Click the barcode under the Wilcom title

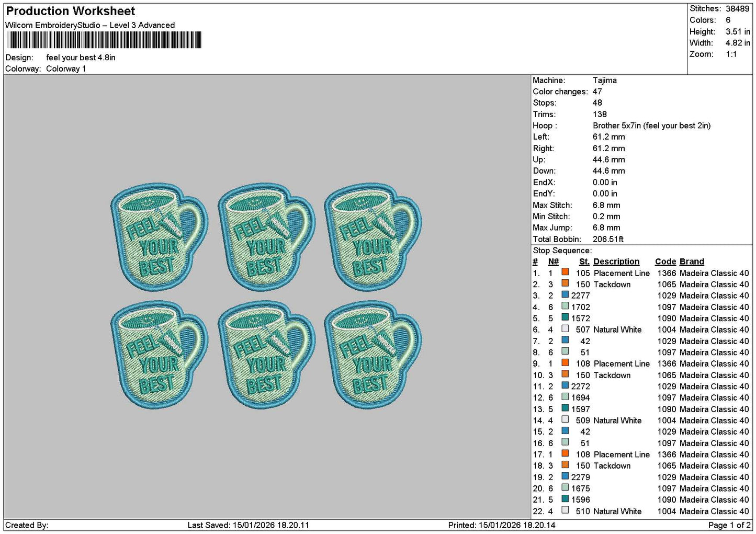(x=104, y=40)
